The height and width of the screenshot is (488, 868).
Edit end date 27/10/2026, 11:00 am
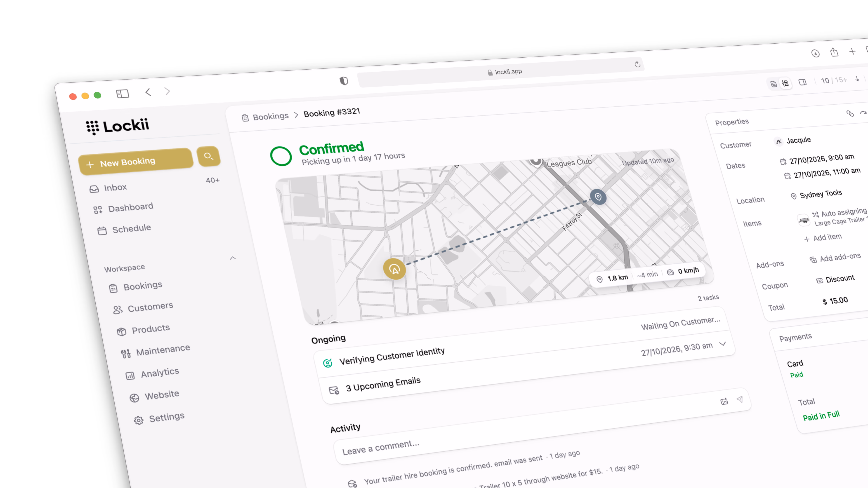[822, 174]
